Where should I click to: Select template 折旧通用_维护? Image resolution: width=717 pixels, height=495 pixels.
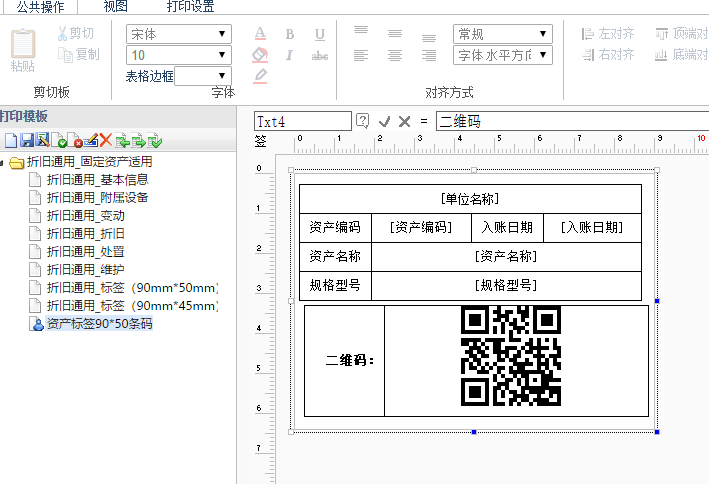[x=86, y=270]
